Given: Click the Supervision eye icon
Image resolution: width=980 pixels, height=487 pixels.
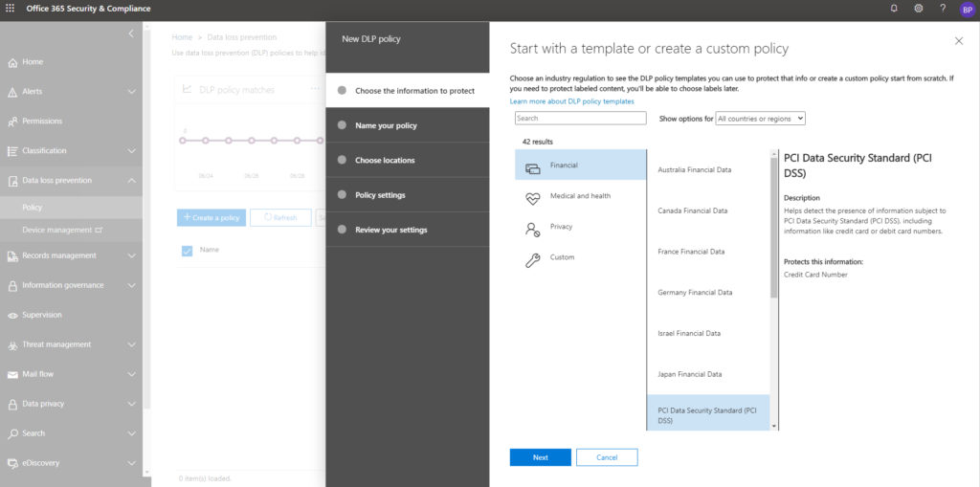Looking at the screenshot, I should 12,315.
